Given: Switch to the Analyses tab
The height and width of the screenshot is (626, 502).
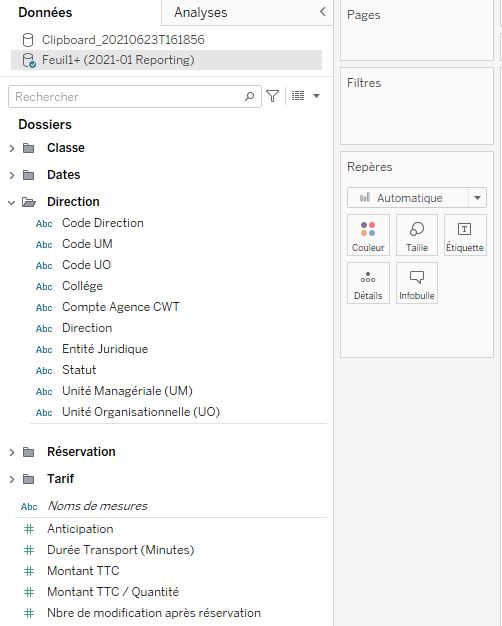Looking at the screenshot, I should (x=200, y=12).
